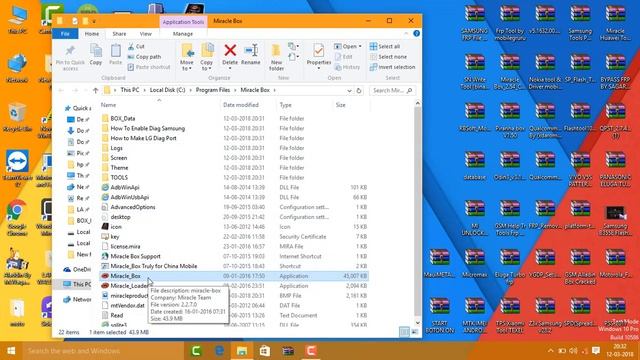
Task: Switch to large icons view button
Action: click(415, 332)
